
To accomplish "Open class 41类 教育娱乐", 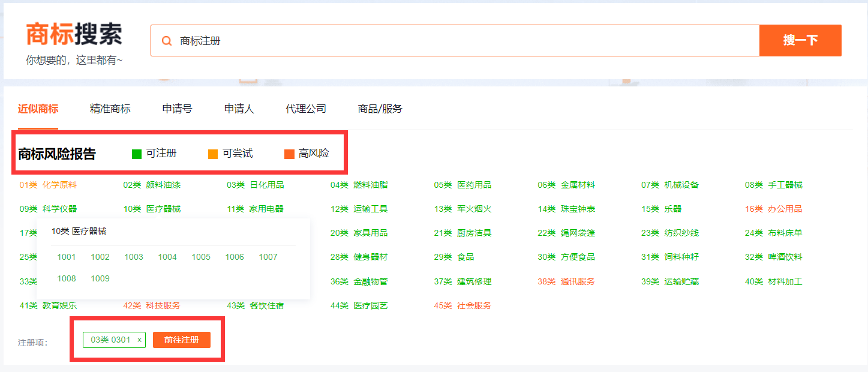I will click(x=48, y=305).
